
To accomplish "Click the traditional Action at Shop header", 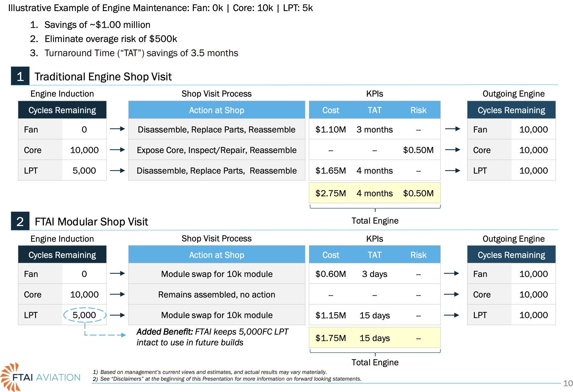I will point(216,110).
